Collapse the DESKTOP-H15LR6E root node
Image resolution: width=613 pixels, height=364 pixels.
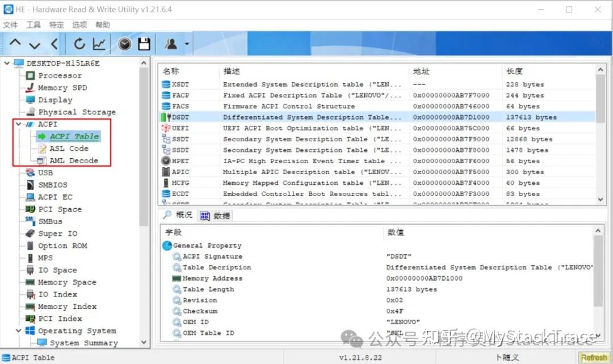(7, 63)
